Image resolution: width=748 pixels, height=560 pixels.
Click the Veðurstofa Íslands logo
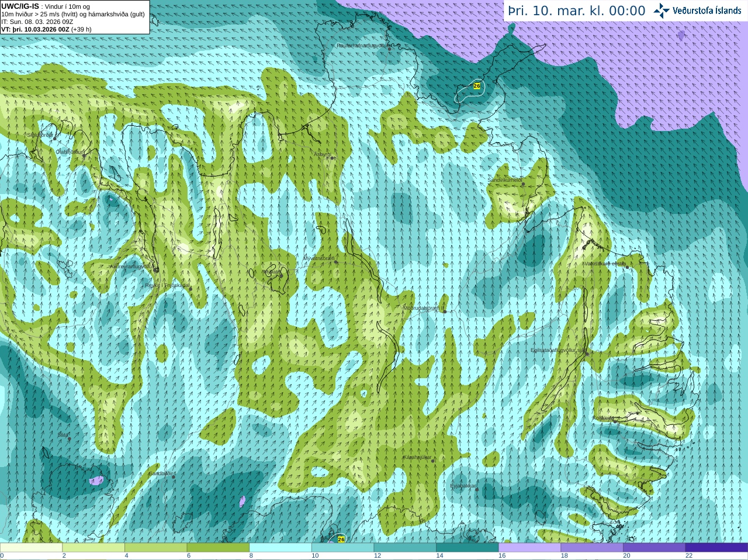[697, 11]
